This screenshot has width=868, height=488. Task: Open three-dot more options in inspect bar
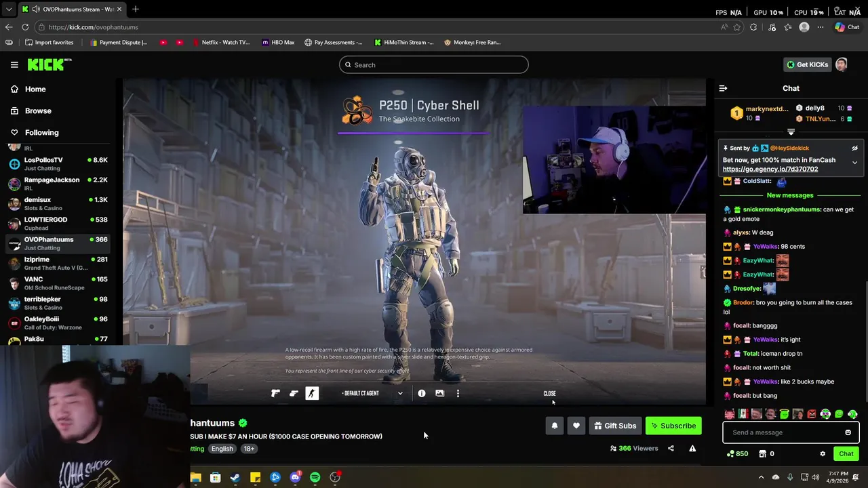click(x=458, y=393)
